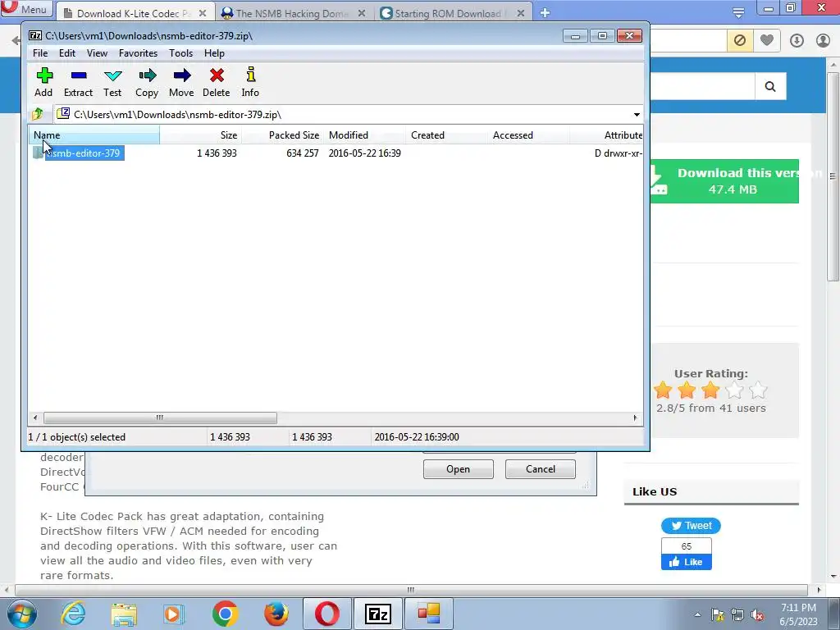Image resolution: width=840 pixels, height=630 pixels.
Task: Click the Tweet button
Action: coord(691,526)
